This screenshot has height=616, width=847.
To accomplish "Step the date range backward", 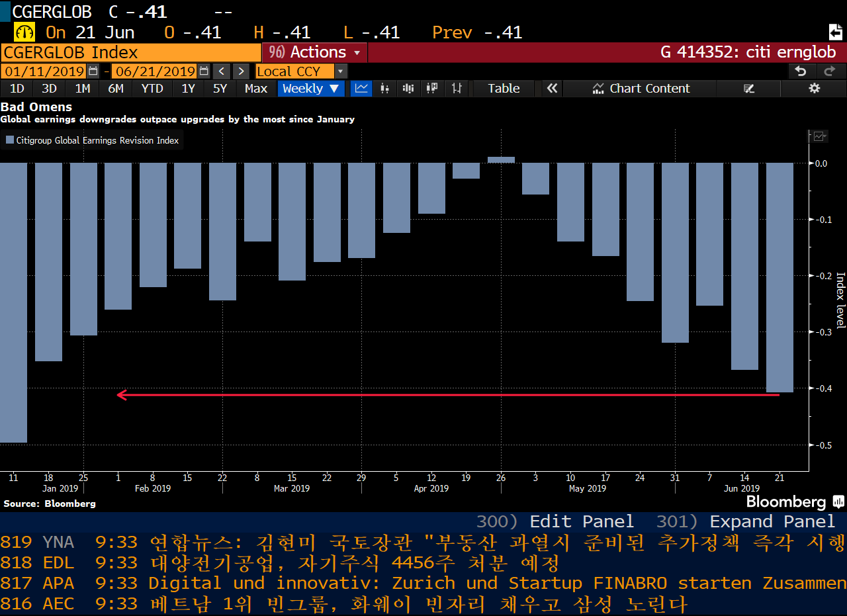I will click(222, 71).
